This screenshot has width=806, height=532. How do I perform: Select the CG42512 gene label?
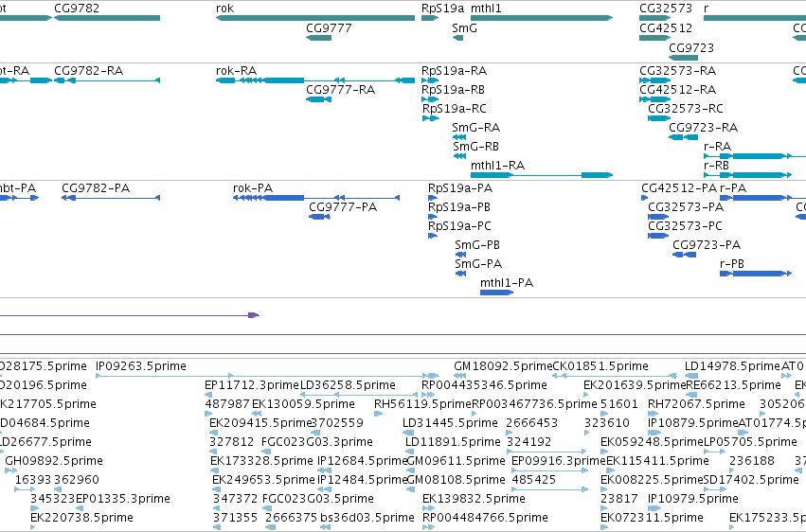pos(666,27)
